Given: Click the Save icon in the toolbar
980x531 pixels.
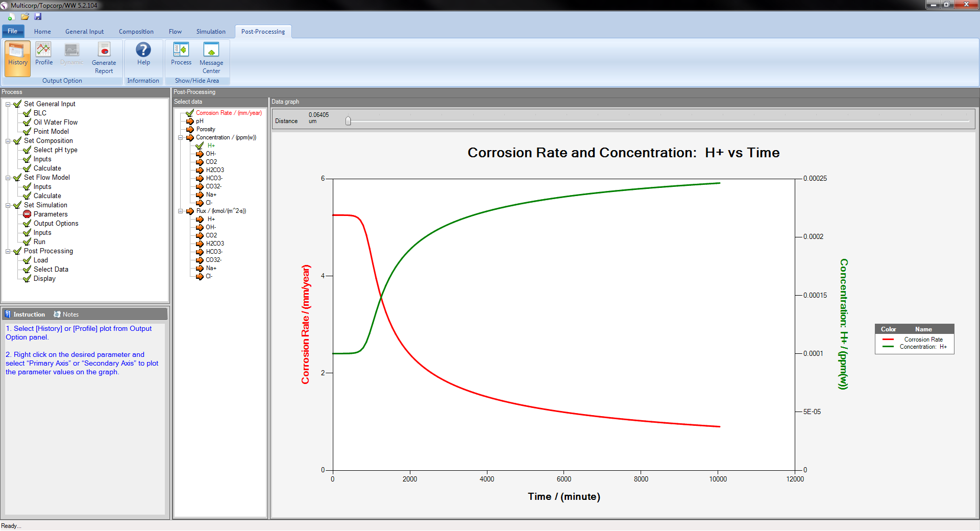Looking at the screenshot, I should pyautogui.click(x=37, y=16).
